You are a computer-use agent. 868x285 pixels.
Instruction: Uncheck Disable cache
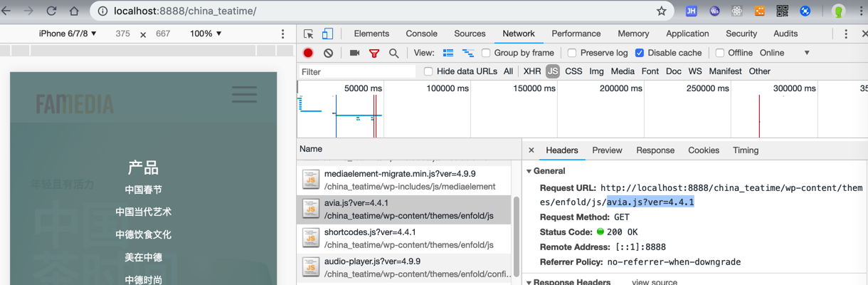click(640, 53)
